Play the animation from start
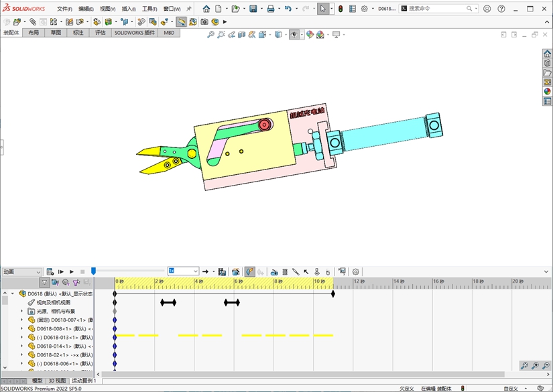 (61, 271)
